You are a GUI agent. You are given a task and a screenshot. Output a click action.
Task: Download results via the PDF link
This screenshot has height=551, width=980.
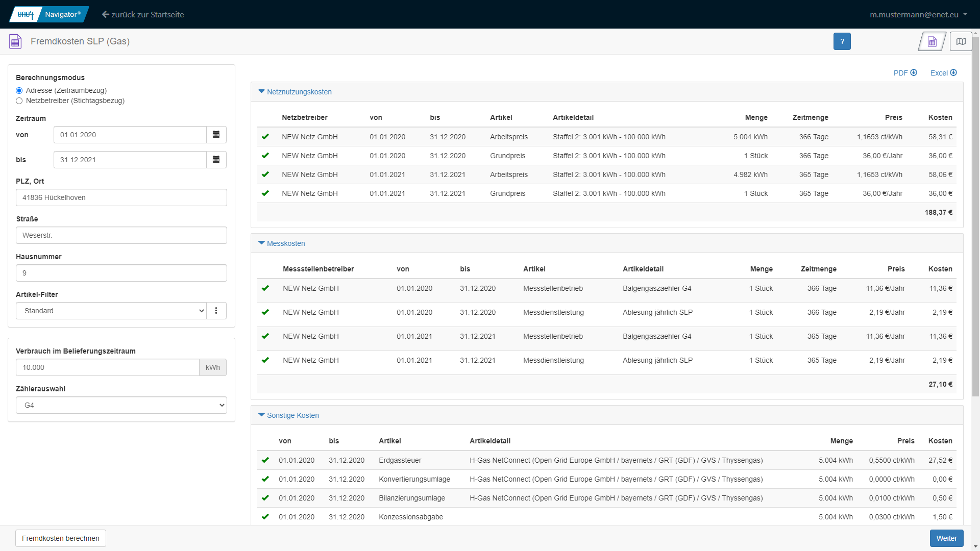[904, 73]
